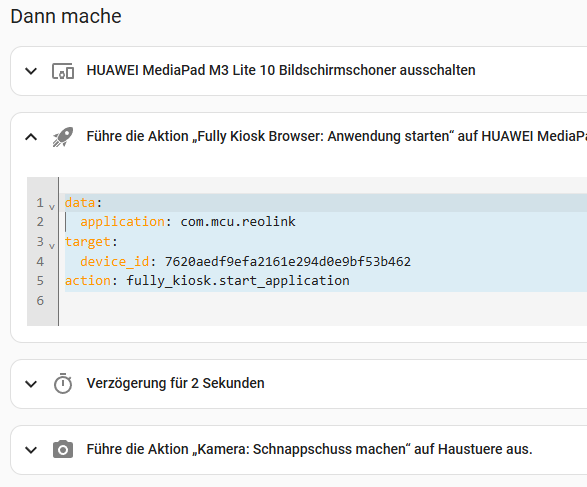Fold the data block at line 1
The height and width of the screenshot is (487, 587).
pyautogui.click(x=52, y=206)
